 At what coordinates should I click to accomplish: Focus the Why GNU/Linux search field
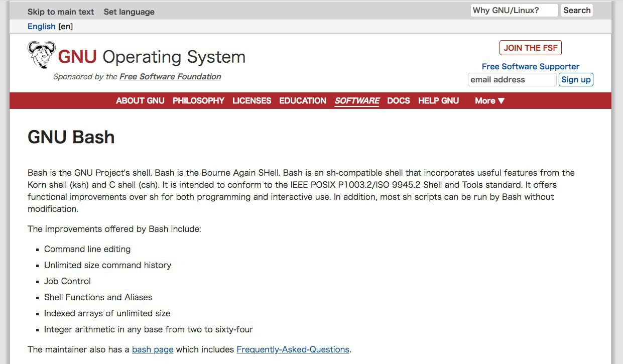pyautogui.click(x=514, y=10)
